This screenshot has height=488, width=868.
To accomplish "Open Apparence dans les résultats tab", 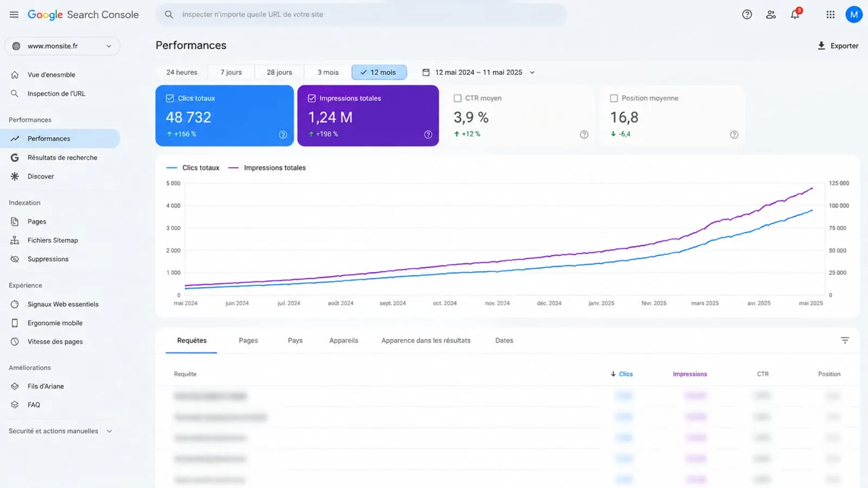I will [x=426, y=341].
